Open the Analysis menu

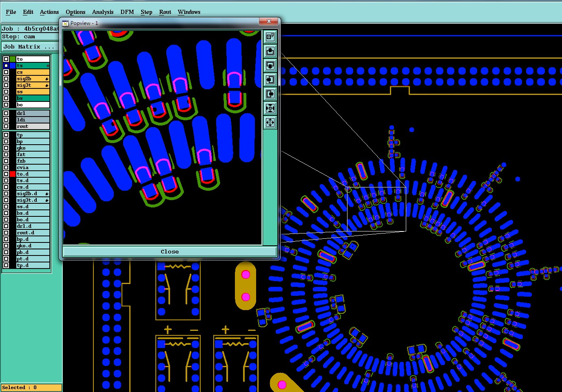click(x=103, y=12)
